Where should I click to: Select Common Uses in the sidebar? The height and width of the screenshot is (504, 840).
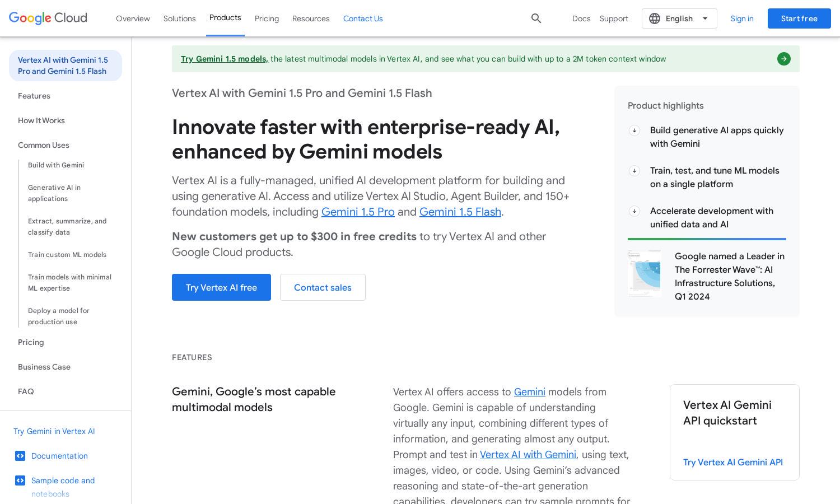(x=44, y=145)
